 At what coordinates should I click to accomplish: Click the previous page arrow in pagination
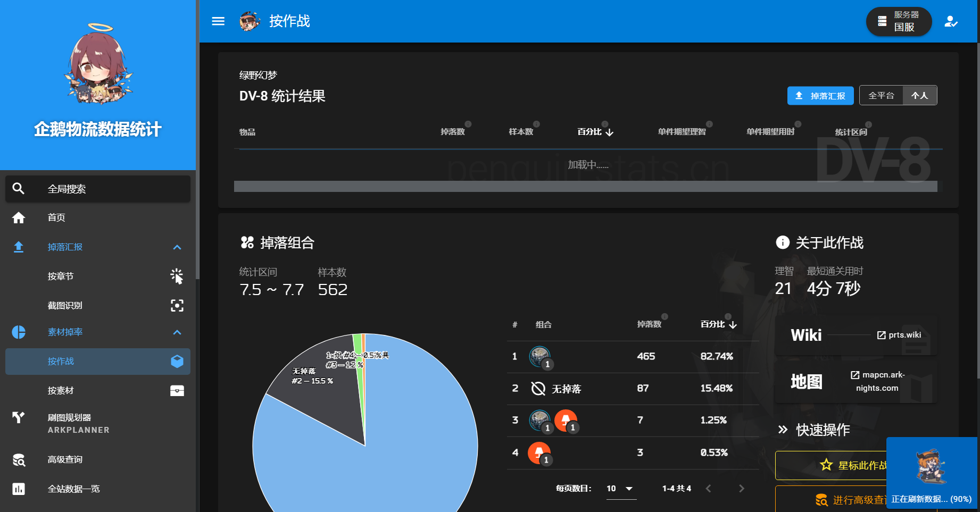pos(708,489)
